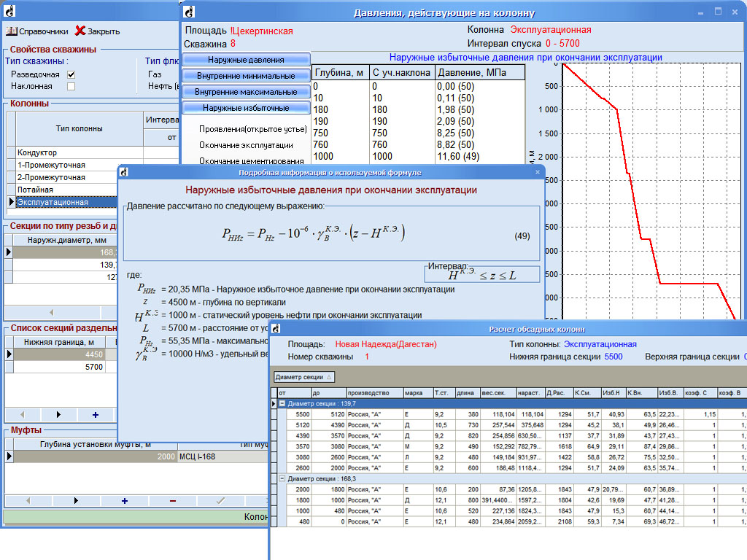
Task: Add a new section with the plus icon under Список секций
Action: click(96, 415)
